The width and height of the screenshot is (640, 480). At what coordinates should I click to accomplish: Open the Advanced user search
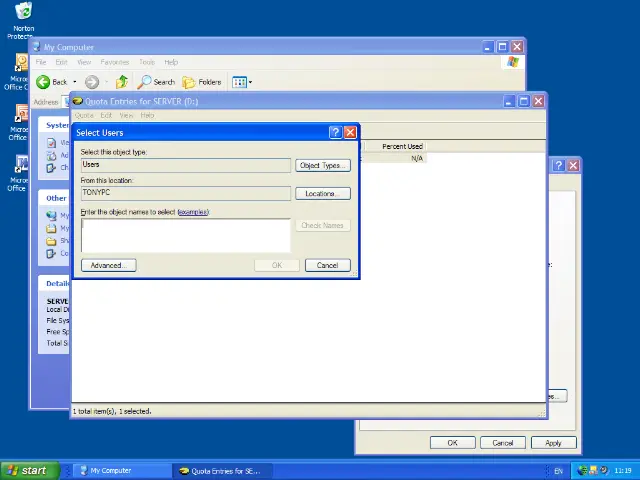(108, 265)
